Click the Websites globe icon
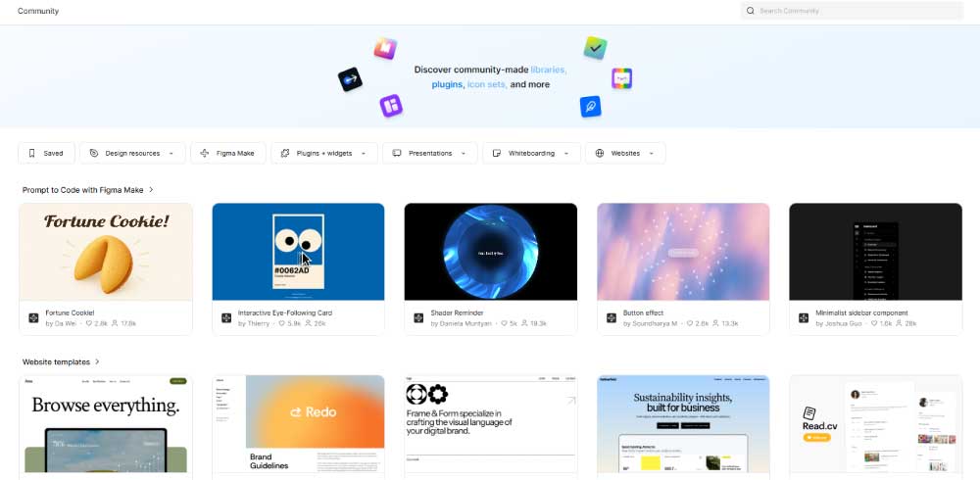Viewport: 980px width, 480px height. 600,153
